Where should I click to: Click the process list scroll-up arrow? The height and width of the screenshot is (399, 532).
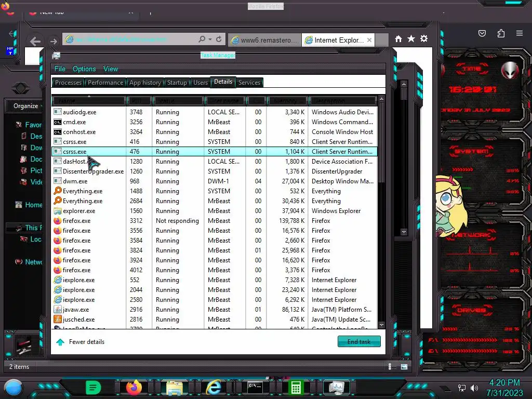point(381,99)
